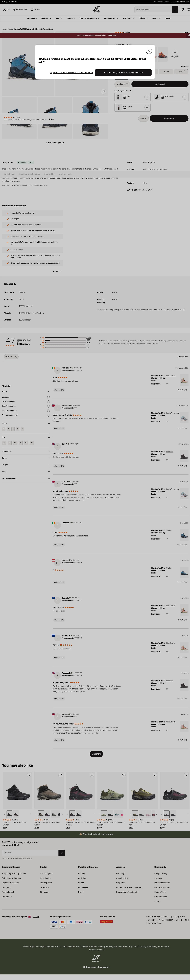190x980 pixels.
Task: Collapse the Sort by filter section
Action: (x=49, y=392)
